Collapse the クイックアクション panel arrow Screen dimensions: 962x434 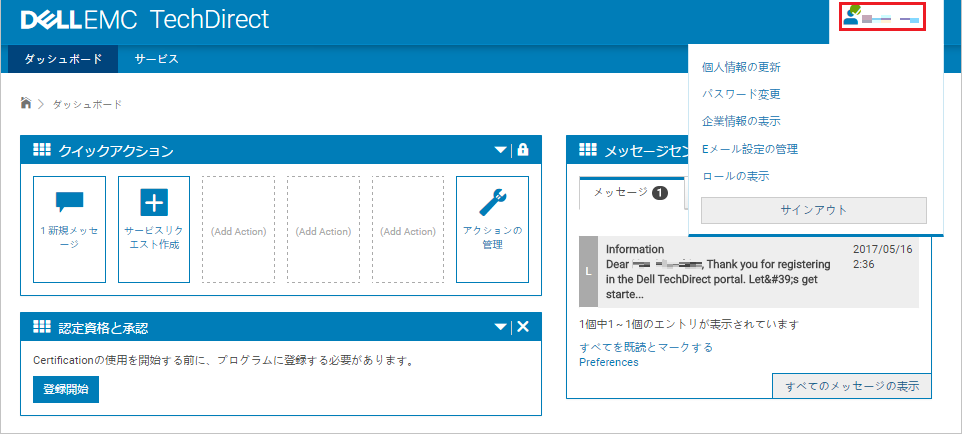coord(501,150)
